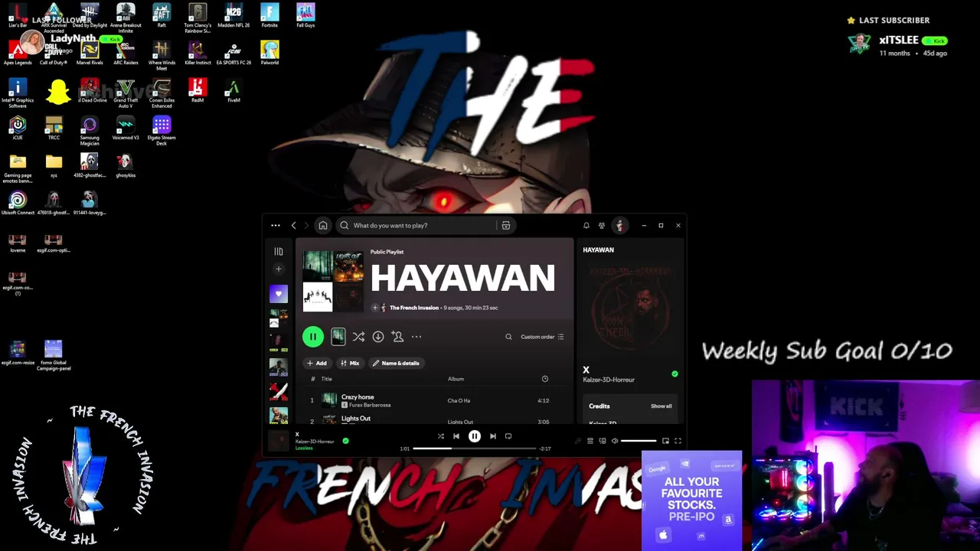Open the Custom order sort dropdown
This screenshot has width=980, height=551.
coord(542,337)
